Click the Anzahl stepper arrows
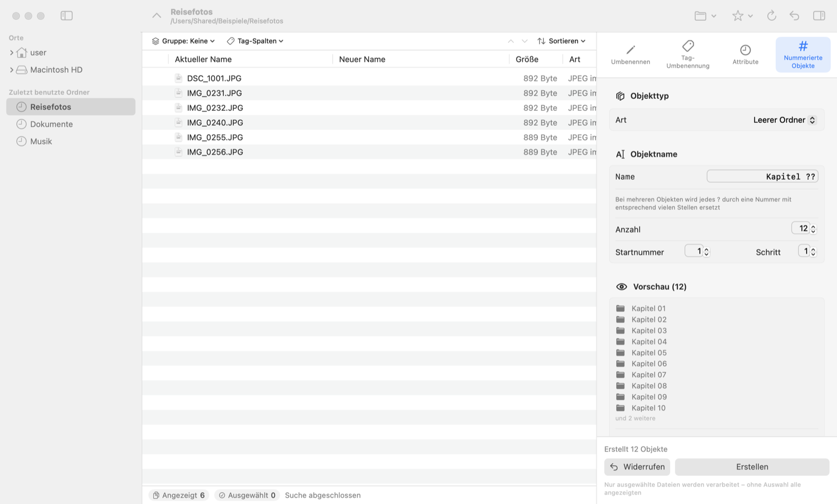The height and width of the screenshot is (504, 837). click(x=813, y=229)
